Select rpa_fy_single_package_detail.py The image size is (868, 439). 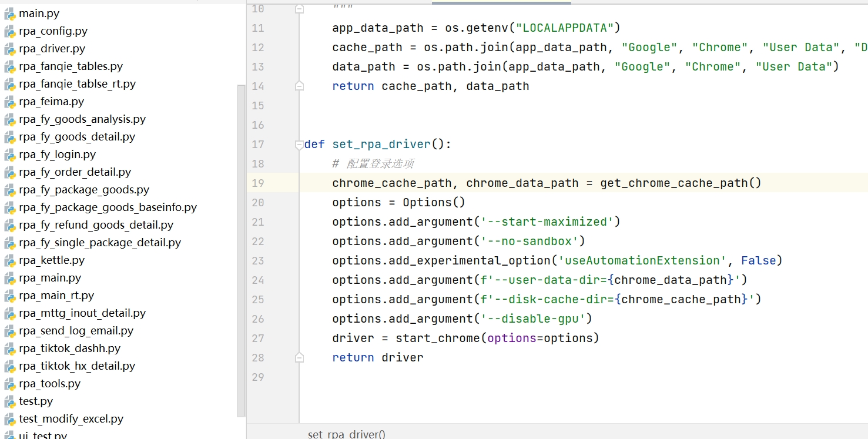click(x=100, y=242)
